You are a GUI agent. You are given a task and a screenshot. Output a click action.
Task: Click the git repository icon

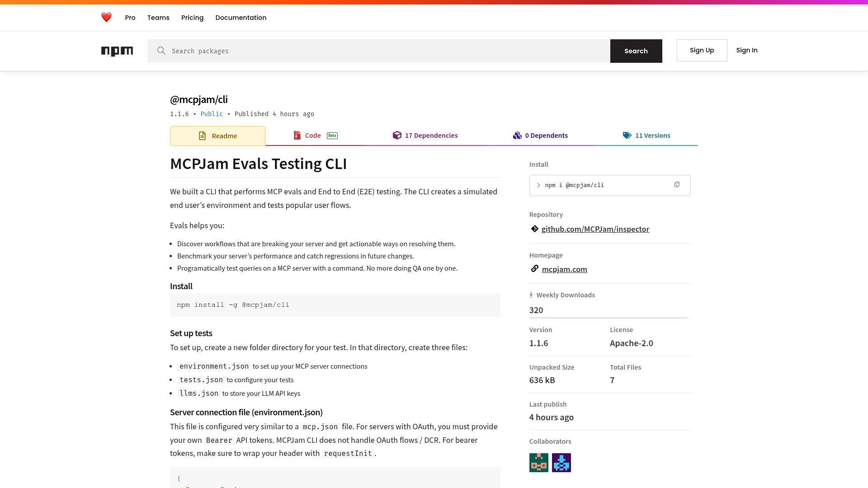534,229
